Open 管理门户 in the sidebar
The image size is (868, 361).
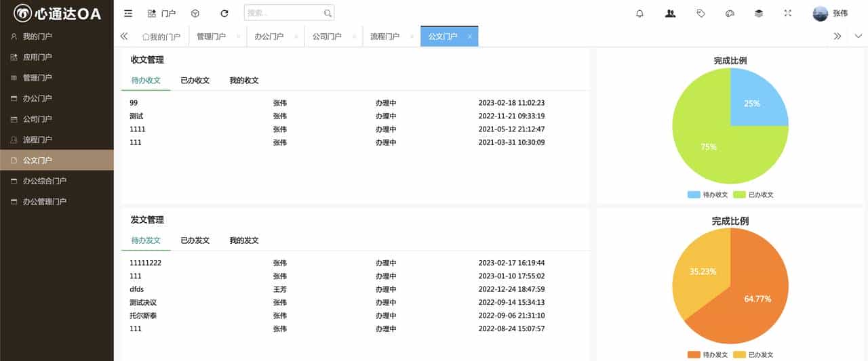coord(57,78)
